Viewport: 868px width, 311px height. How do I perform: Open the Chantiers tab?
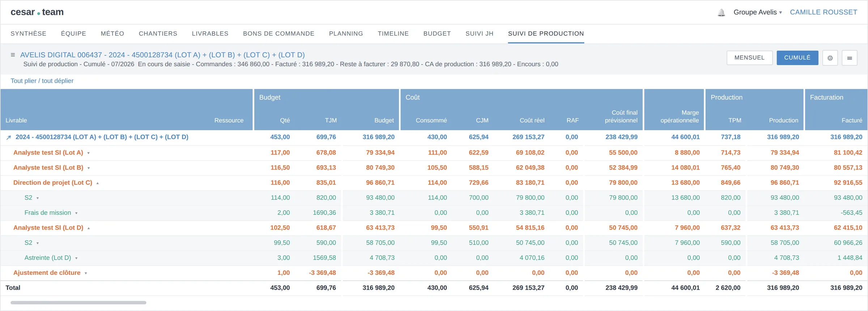[158, 34]
